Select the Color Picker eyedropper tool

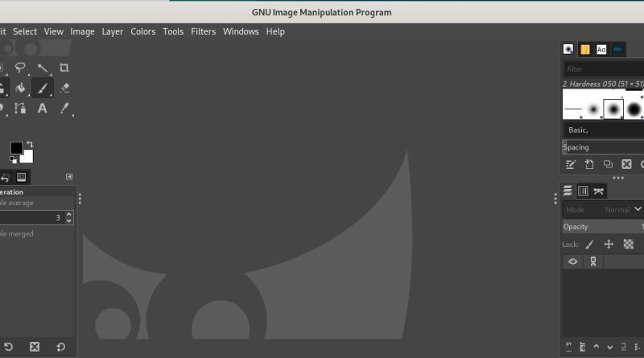(x=64, y=108)
